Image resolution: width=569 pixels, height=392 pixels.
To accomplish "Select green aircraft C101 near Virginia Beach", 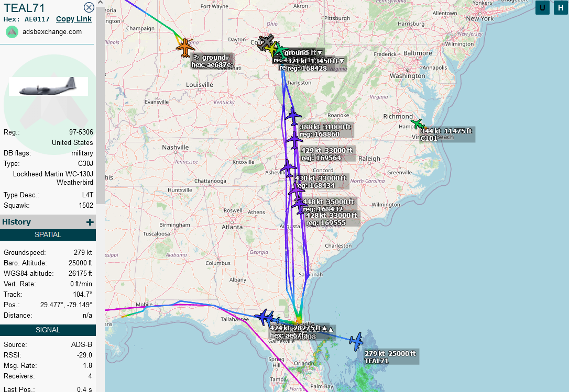I will coord(418,125).
